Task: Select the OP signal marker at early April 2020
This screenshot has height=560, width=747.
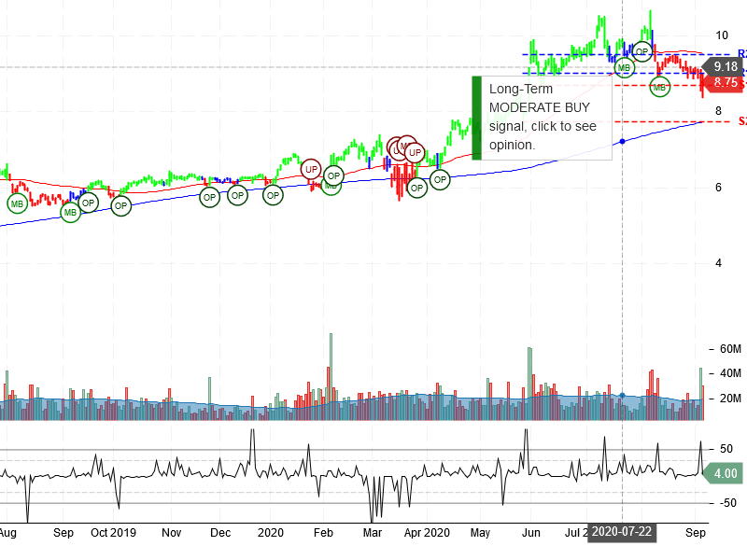Action: tap(440, 179)
